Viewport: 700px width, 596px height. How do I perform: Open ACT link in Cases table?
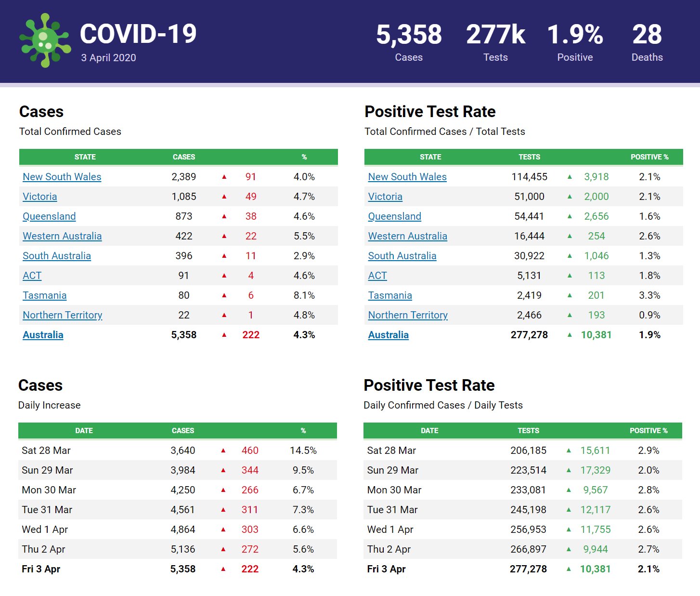point(32,276)
